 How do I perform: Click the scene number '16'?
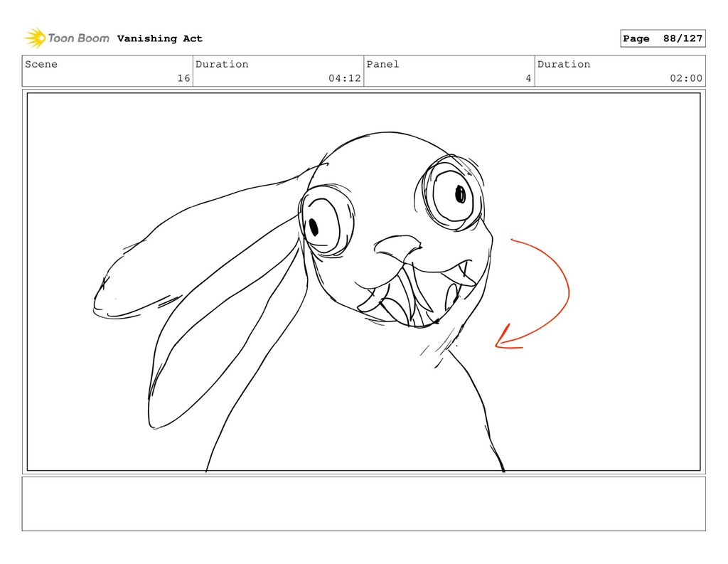(184, 78)
